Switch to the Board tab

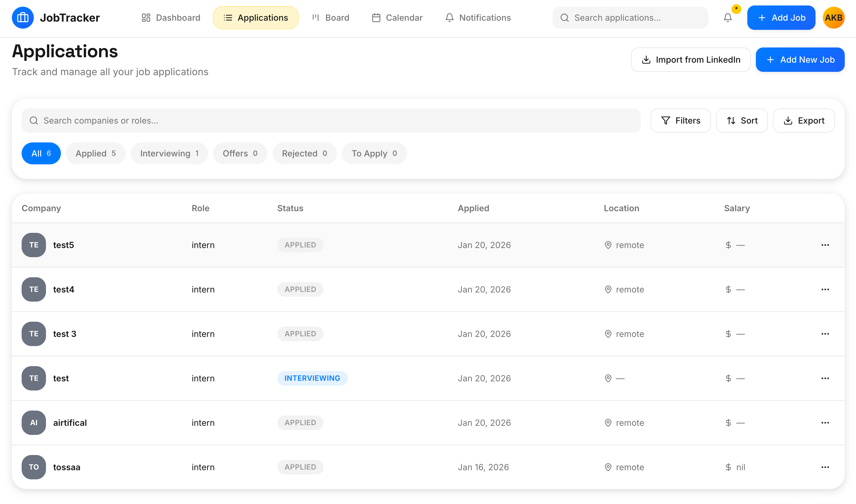coord(331,18)
